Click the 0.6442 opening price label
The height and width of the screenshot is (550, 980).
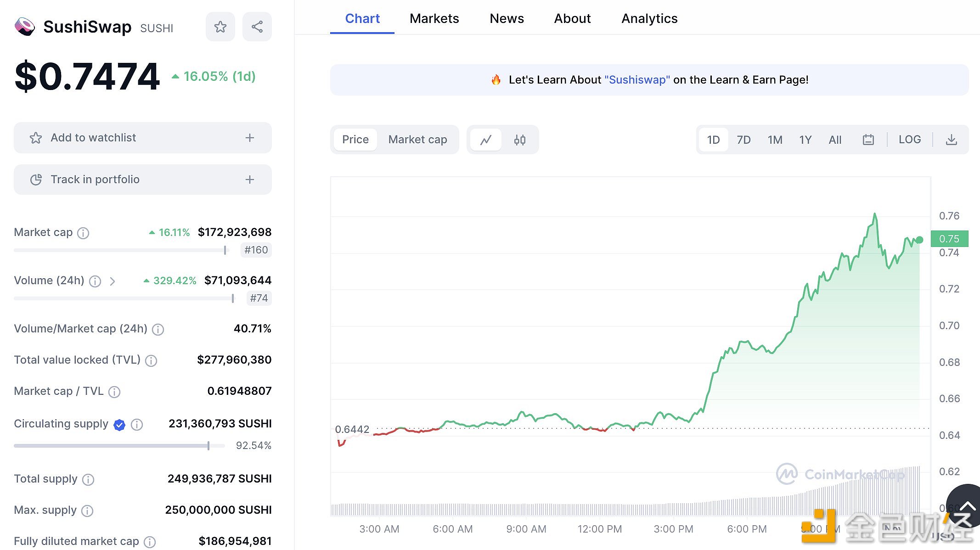click(352, 429)
